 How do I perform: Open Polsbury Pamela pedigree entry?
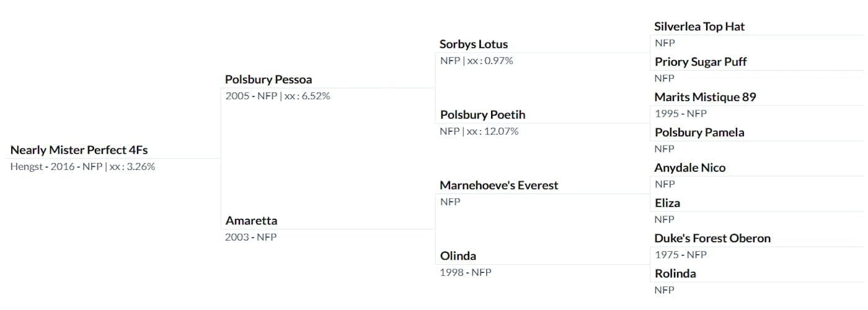(x=699, y=133)
